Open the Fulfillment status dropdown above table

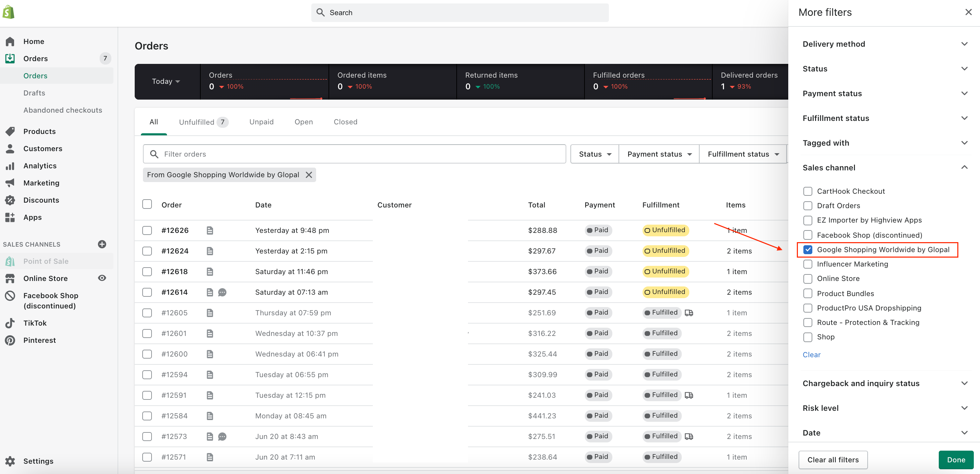(x=743, y=154)
